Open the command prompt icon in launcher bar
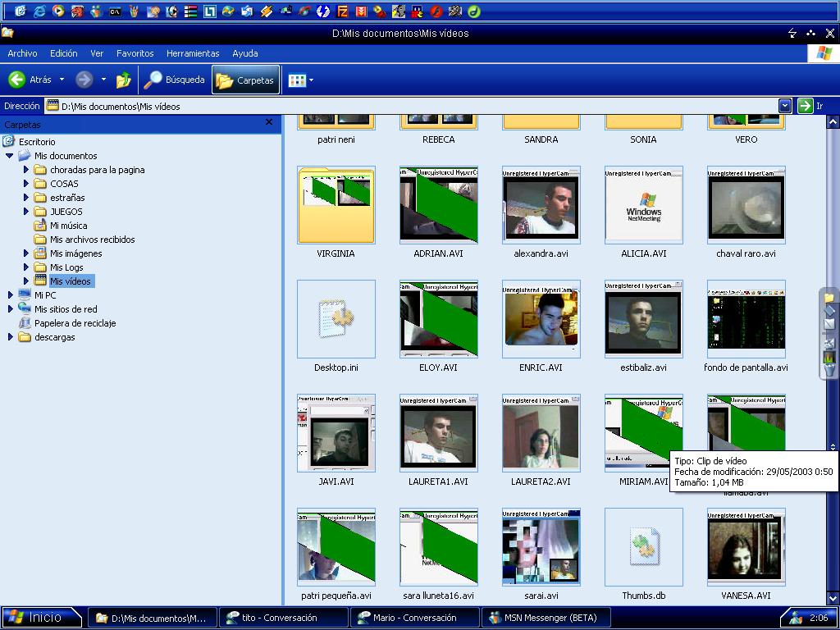This screenshot has width=840, height=630. tap(115, 11)
